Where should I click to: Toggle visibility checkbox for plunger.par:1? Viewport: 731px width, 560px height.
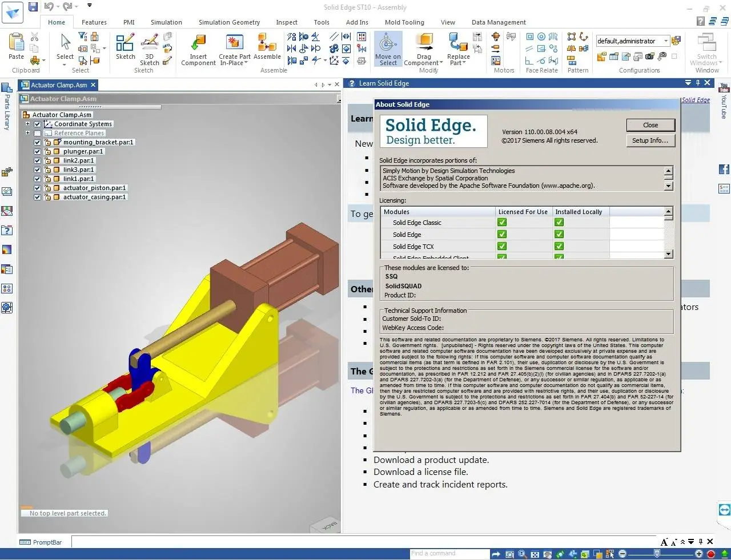click(x=38, y=151)
